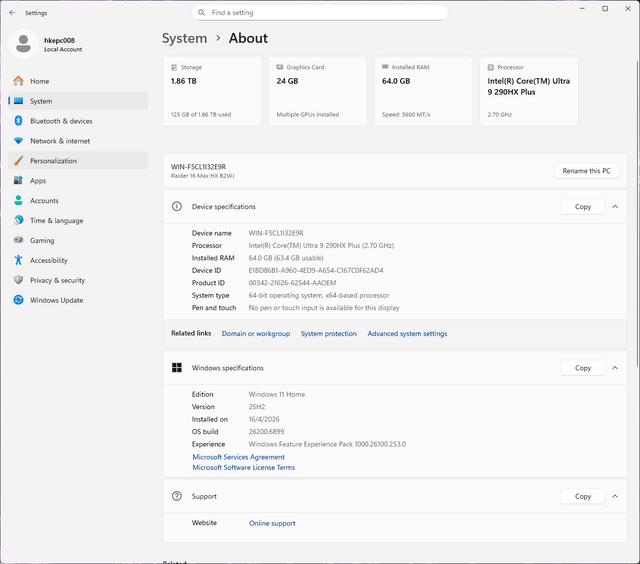Click the Processor card icon
Viewport: 640px width, 564px height.
tap(491, 67)
